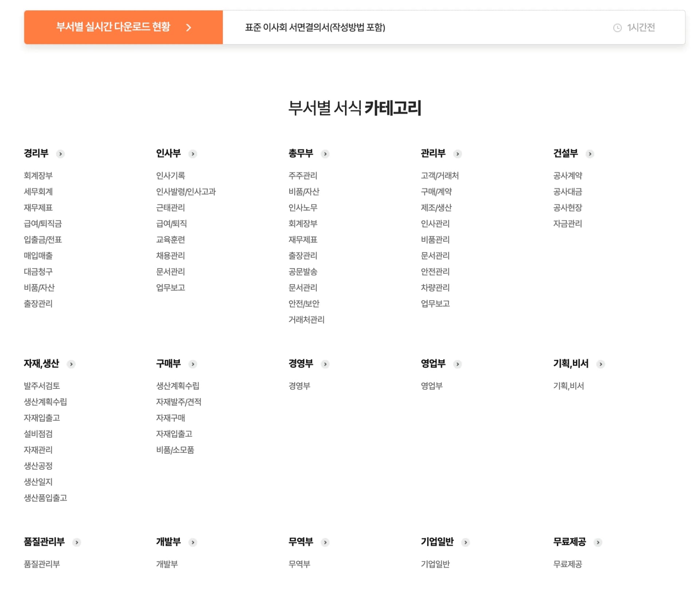700x596 pixels.
Task: Select 차량관리 under 관리부
Action: 435,287
